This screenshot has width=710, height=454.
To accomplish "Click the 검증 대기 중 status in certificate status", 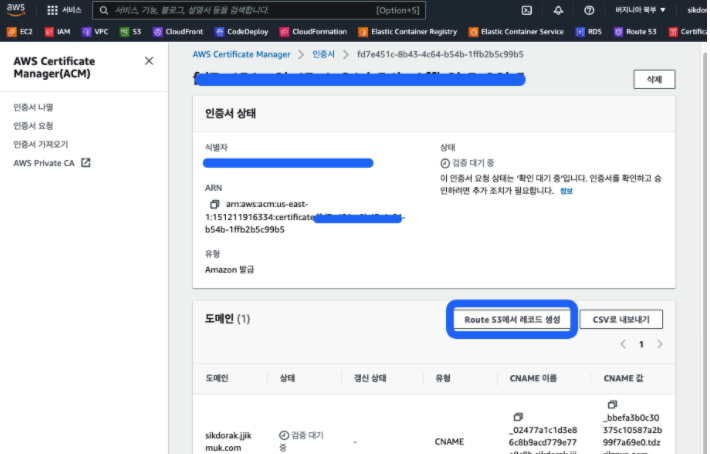I will [467, 163].
